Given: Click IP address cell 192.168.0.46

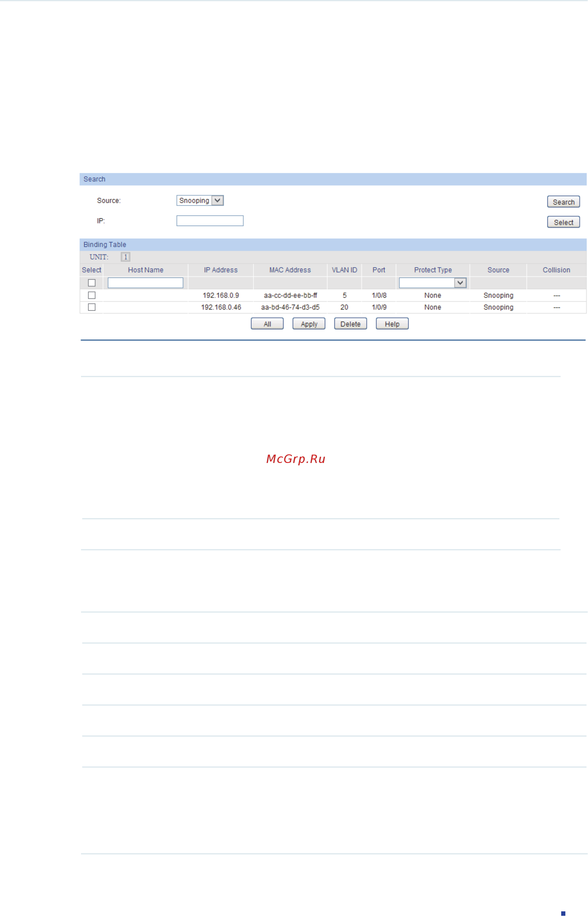Looking at the screenshot, I should [221, 307].
